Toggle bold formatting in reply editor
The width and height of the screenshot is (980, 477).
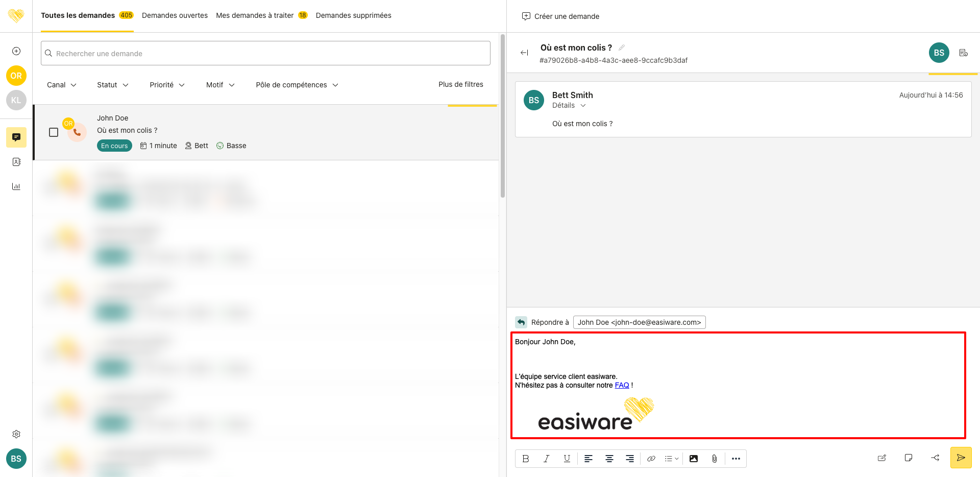526,459
